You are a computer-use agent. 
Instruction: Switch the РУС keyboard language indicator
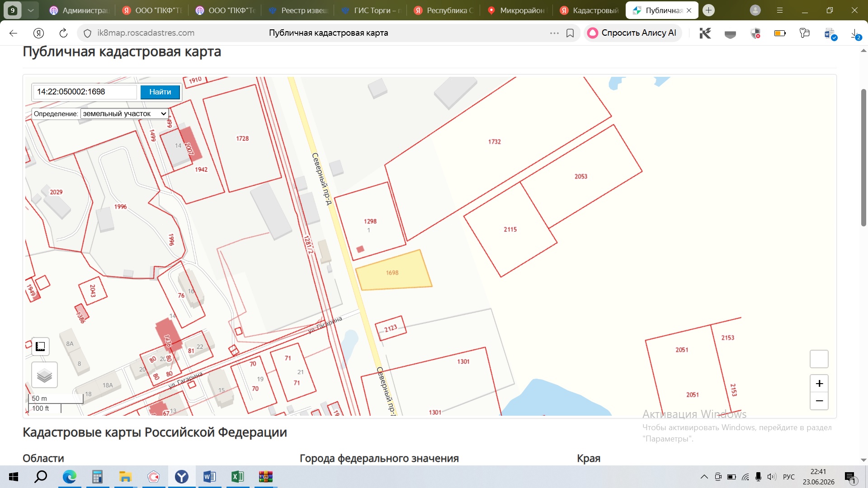(x=789, y=477)
